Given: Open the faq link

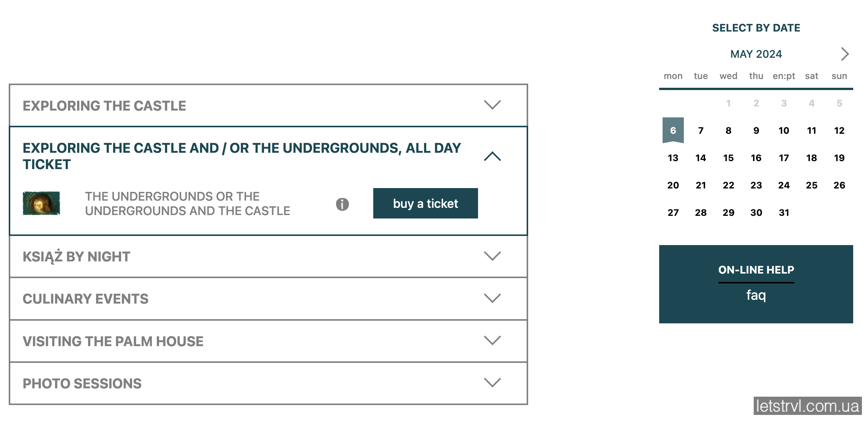Looking at the screenshot, I should tap(756, 295).
